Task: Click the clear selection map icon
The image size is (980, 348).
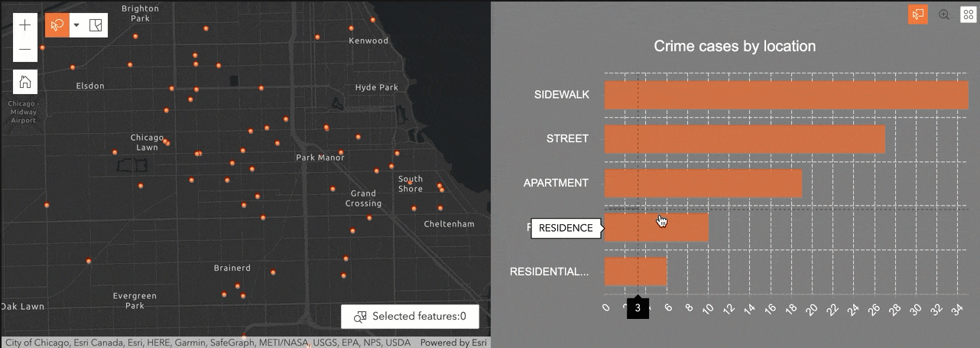Action: pos(96,25)
